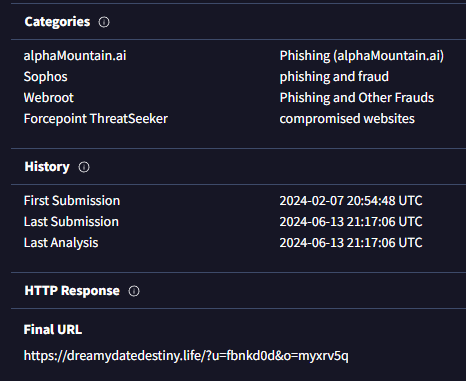Select the Categories section heading
The height and width of the screenshot is (381, 466).
click(x=57, y=22)
